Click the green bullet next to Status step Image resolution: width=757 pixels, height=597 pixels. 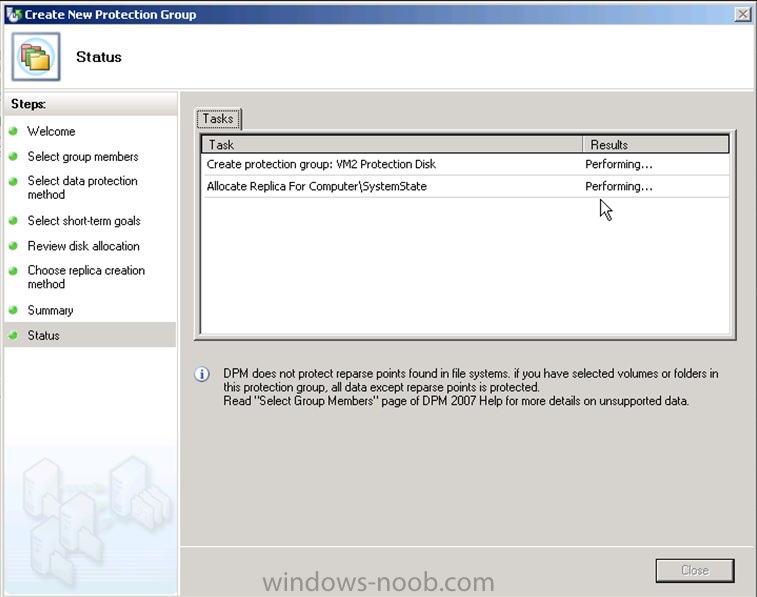pyautogui.click(x=14, y=335)
